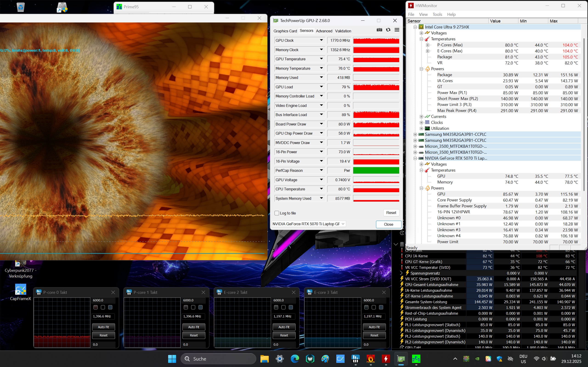Click HWiNFO icon in taskbar

coord(356,359)
